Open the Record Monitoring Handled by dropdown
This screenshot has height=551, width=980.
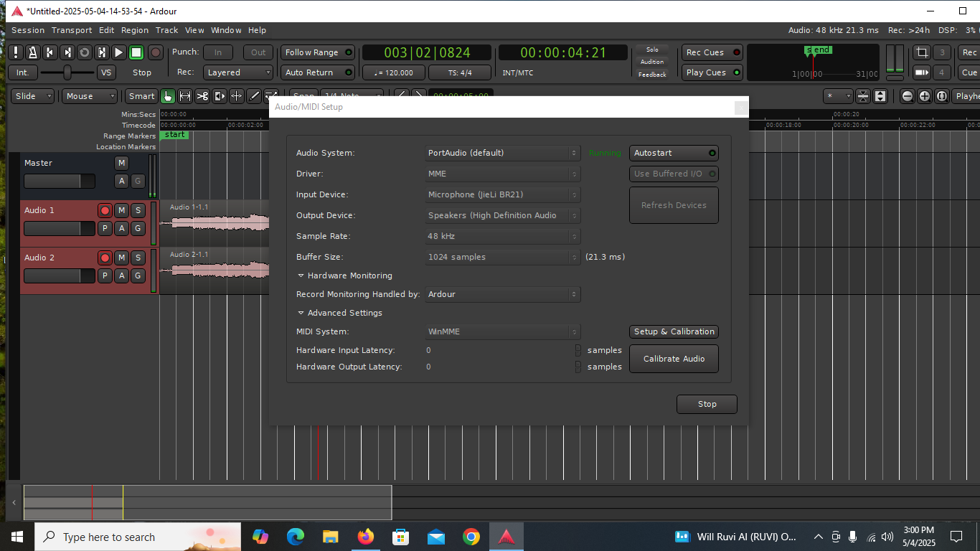[x=502, y=294]
